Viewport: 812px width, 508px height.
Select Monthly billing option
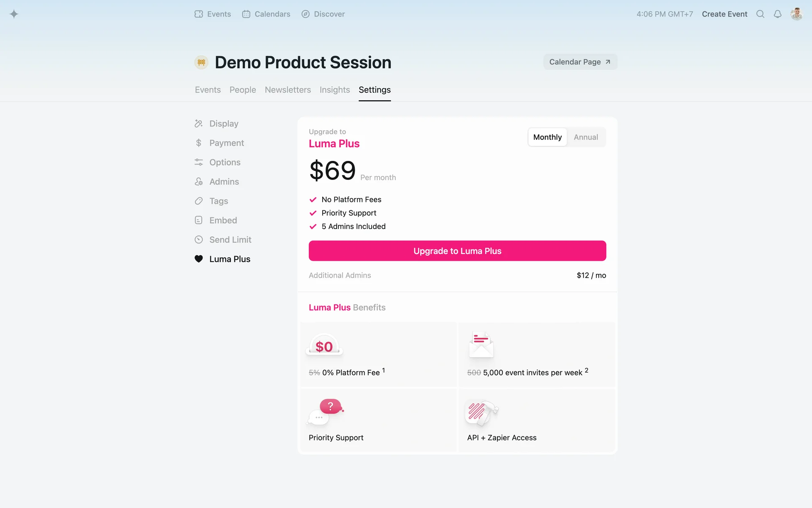click(547, 137)
